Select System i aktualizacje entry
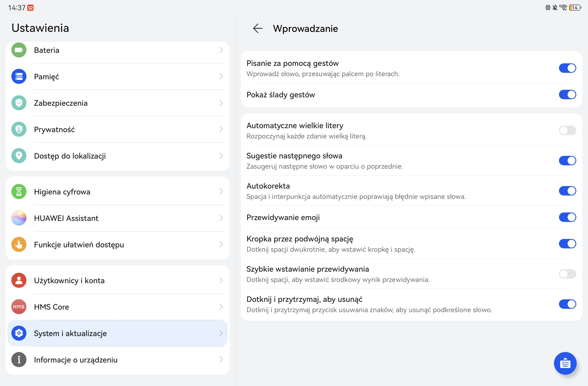 click(118, 333)
